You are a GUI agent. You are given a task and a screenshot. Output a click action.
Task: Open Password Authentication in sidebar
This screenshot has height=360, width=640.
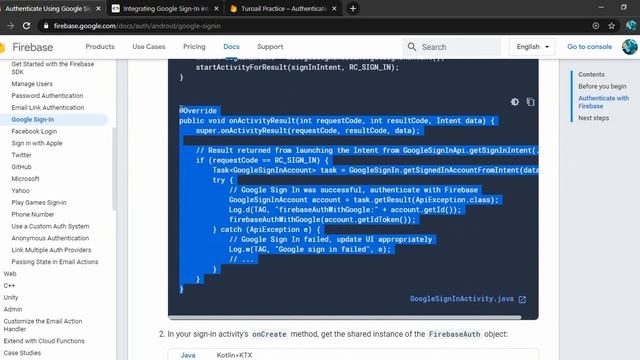47,96
